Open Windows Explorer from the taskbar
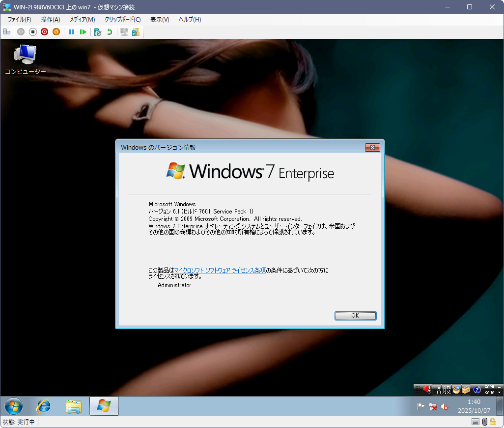Viewport: 504px width, 428px height. [74, 406]
